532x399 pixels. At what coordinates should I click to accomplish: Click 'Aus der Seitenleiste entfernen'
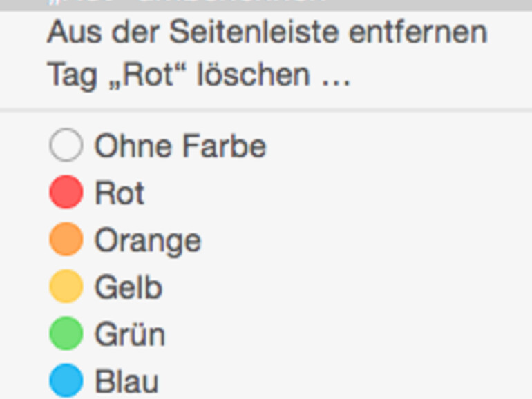(267, 32)
